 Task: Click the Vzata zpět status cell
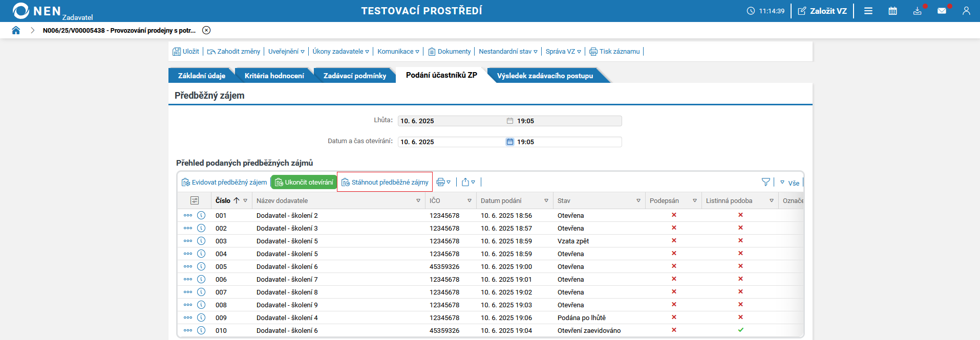[x=573, y=241]
